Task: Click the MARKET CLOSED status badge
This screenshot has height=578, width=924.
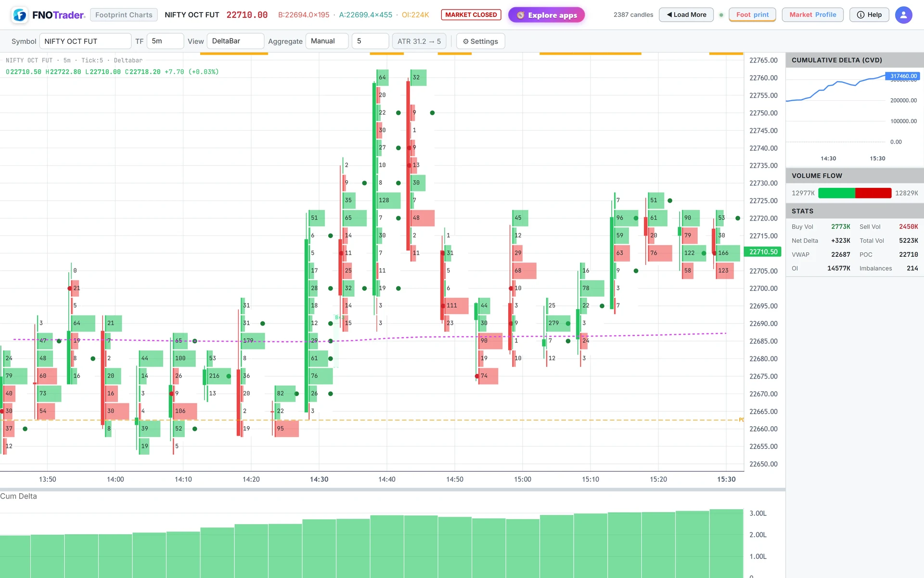Action: point(471,15)
